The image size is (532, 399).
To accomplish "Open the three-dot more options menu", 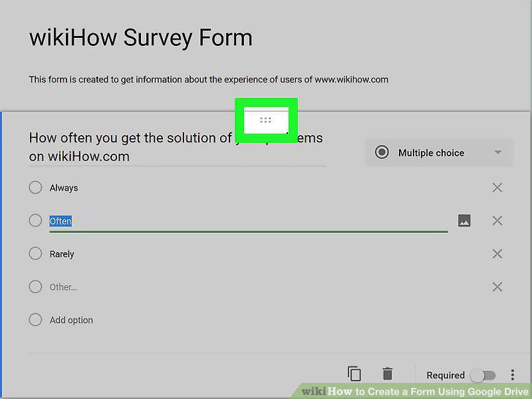I will (512, 375).
